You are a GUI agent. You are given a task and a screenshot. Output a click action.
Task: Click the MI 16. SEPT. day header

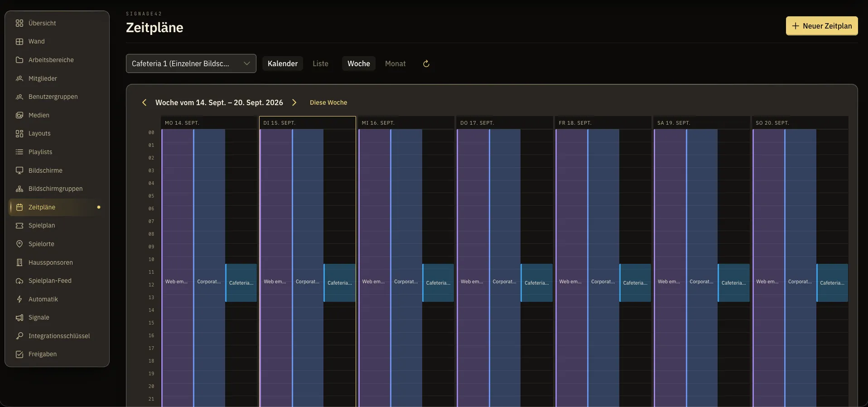[x=406, y=123]
